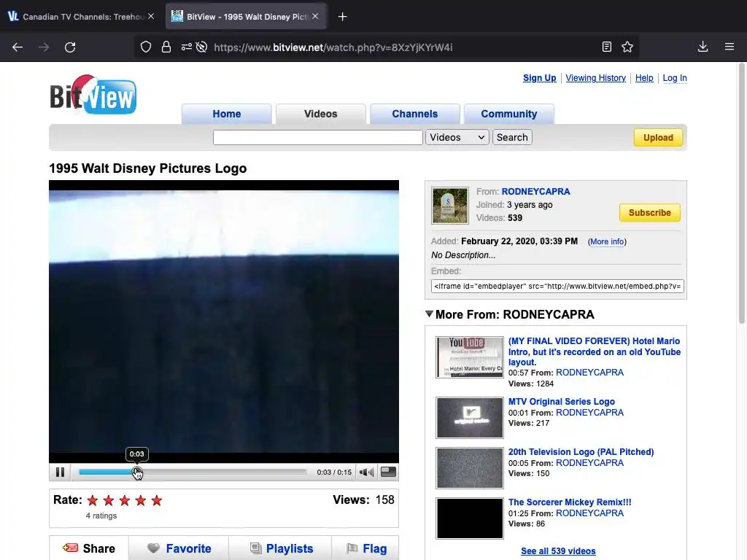Open the More info link

(x=607, y=241)
